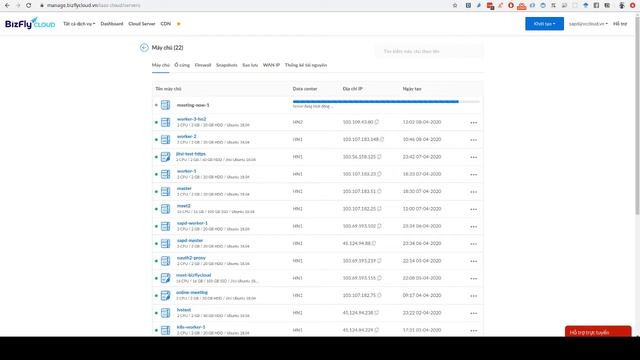
Task: Switch to the Sao lưu tab
Action: pos(250,65)
